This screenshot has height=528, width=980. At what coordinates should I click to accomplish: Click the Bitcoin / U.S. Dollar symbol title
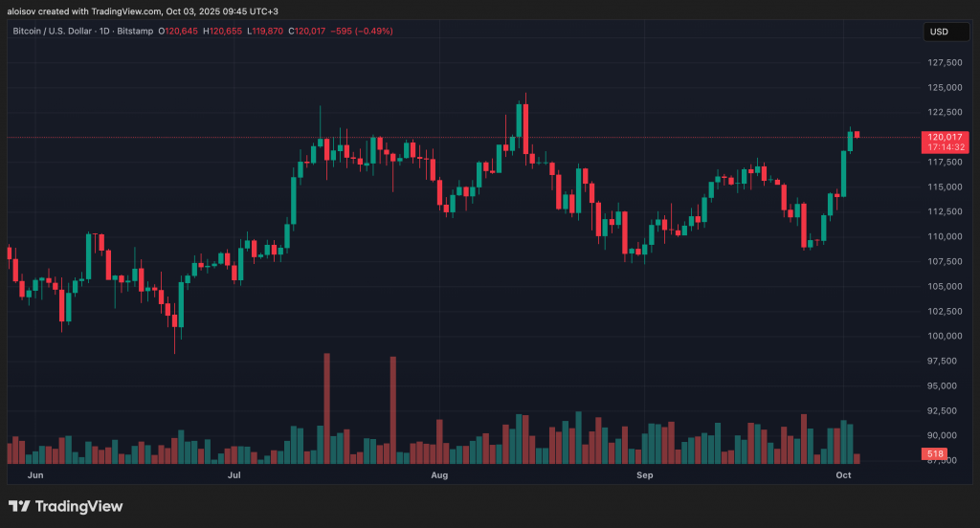pyautogui.click(x=71, y=31)
